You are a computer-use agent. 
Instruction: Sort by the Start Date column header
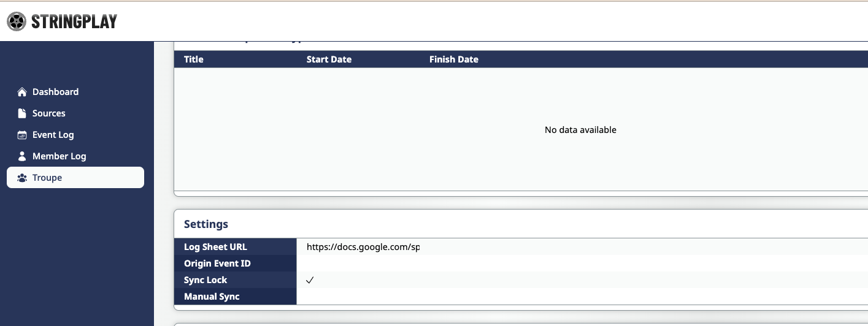click(x=329, y=59)
